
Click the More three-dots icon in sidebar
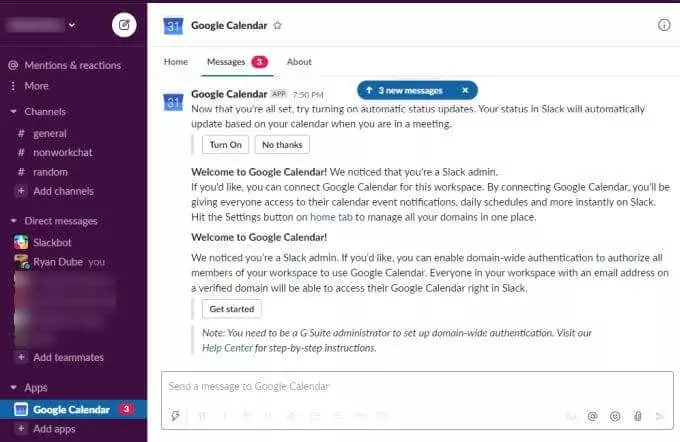[13, 86]
